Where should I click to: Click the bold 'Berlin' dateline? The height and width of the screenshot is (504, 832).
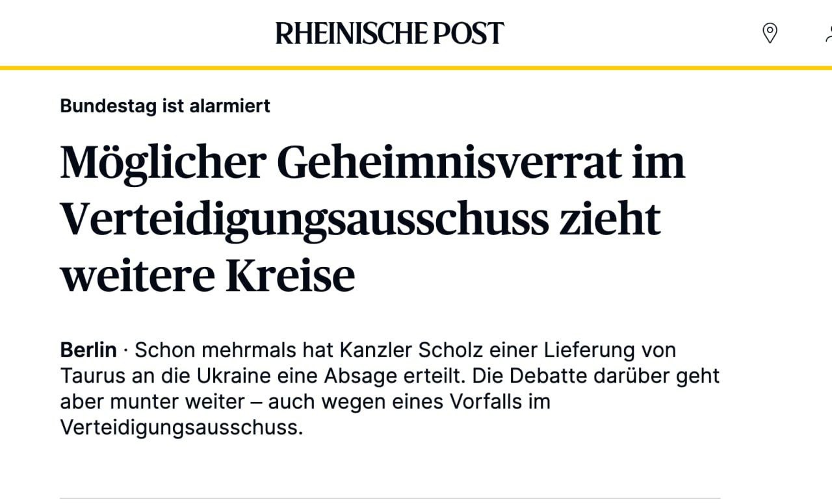[88, 350]
